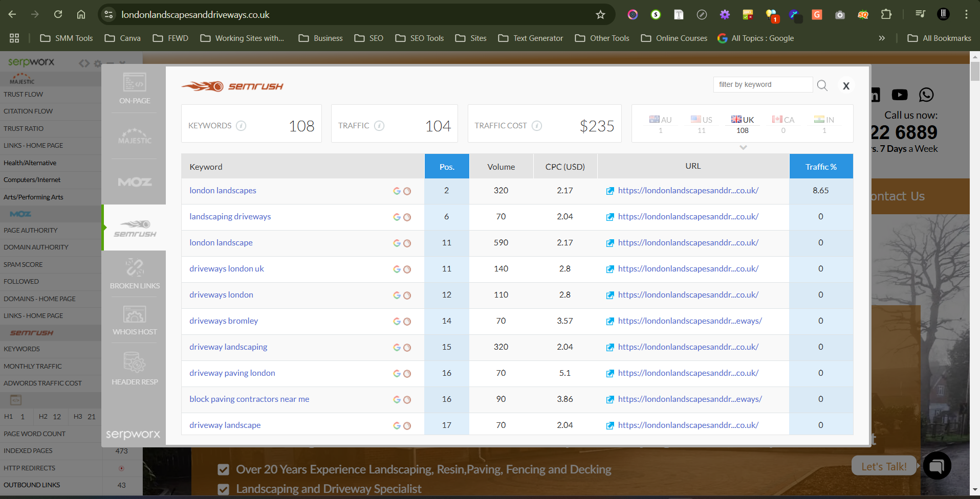Sort table by Traffic % column
The height and width of the screenshot is (499, 980).
(x=821, y=167)
